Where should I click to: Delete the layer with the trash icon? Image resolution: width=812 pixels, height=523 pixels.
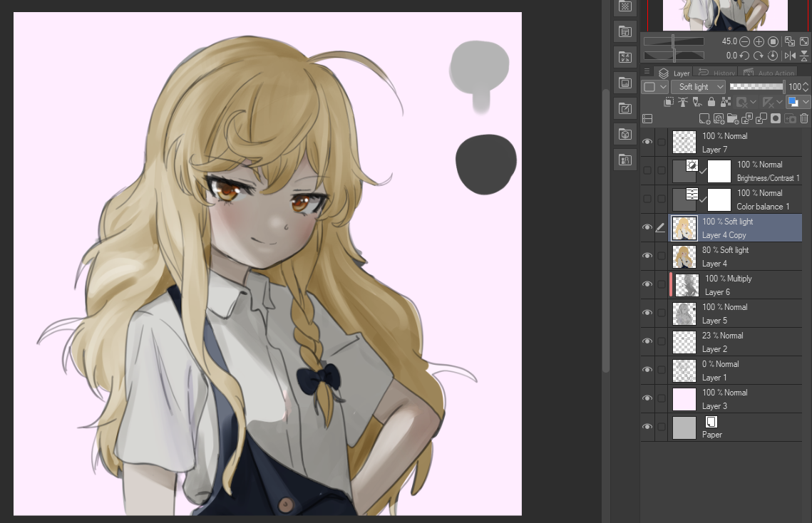(x=804, y=119)
